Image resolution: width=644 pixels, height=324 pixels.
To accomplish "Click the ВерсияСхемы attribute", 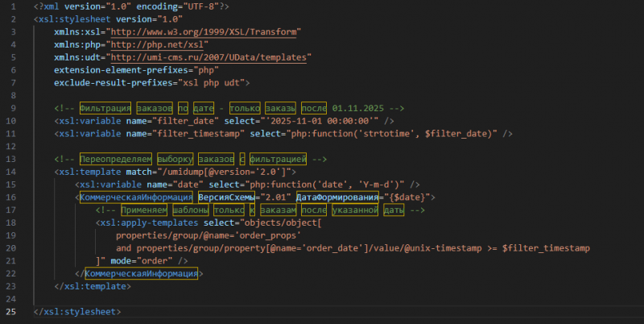I will coord(225,197).
